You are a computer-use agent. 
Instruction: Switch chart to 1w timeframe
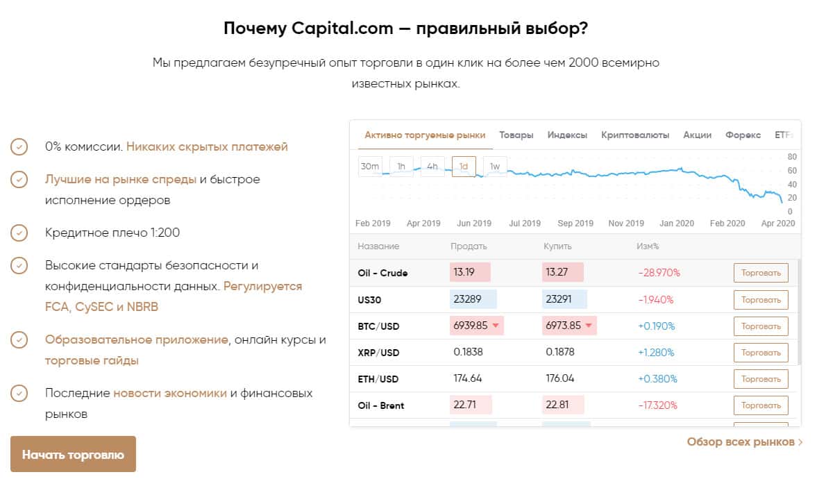coord(495,167)
